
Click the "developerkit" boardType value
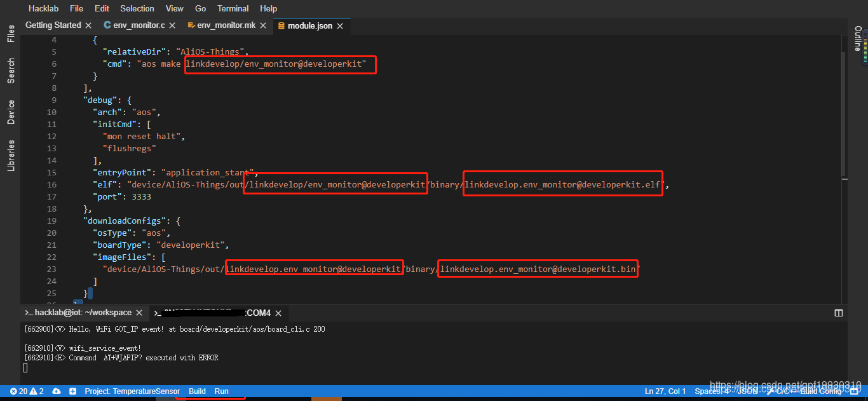(190, 245)
